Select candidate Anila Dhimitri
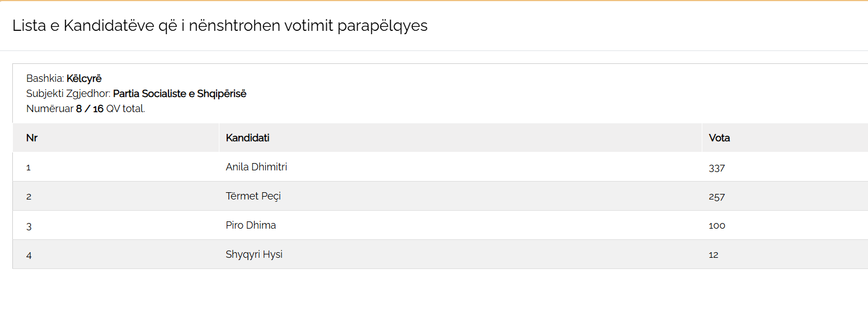This screenshot has width=868, height=320. pos(256,167)
